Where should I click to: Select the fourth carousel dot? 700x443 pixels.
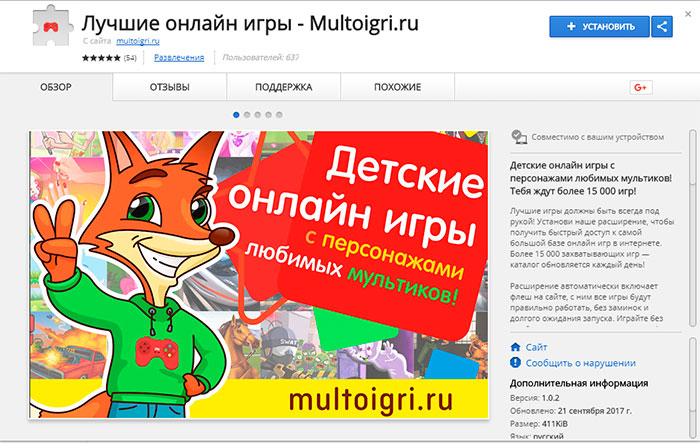pos(268,115)
